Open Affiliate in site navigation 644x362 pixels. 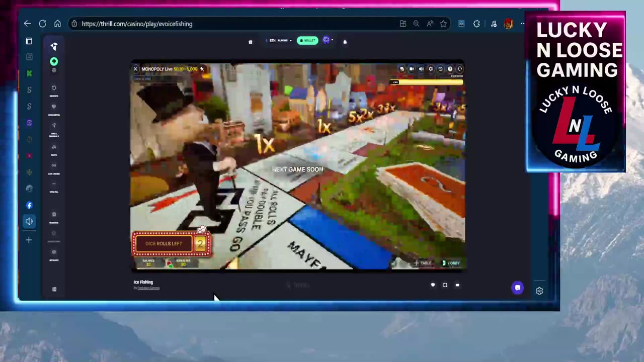(54, 255)
